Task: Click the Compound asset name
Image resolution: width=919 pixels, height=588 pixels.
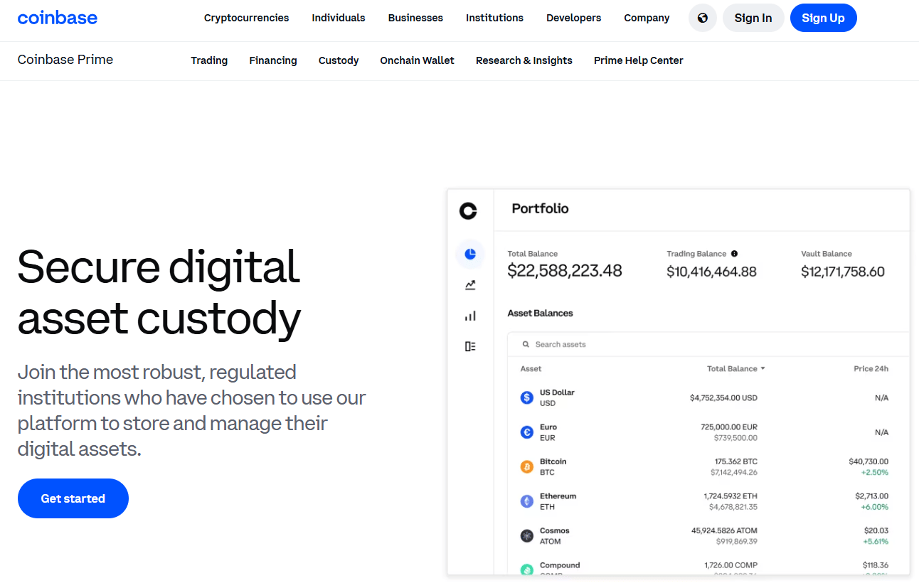Action: click(560, 565)
